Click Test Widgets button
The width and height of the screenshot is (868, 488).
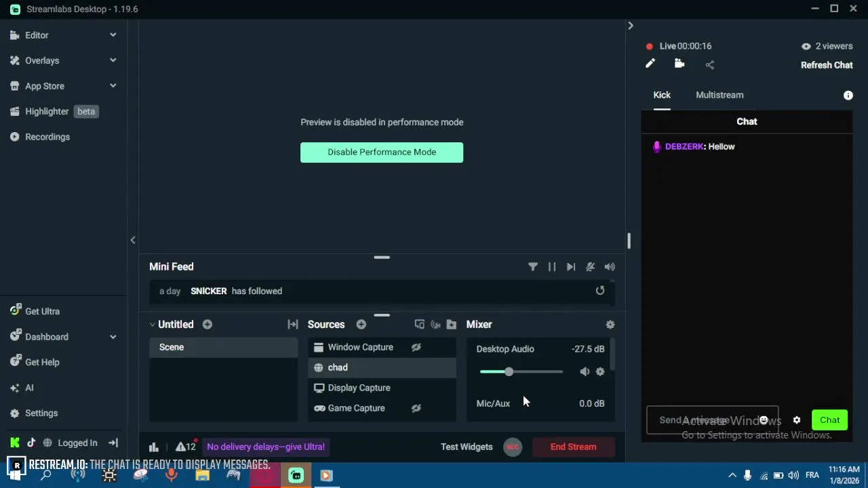tap(467, 447)
